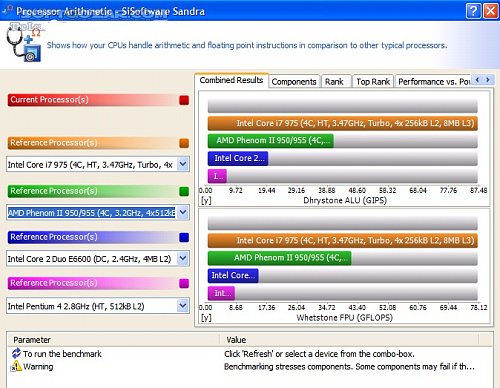The width and height of the screenshot is (500, 388).
Task: Open the Intel Core 2 Duo E6600 dropdown arrow
Action: coord(183,258)
